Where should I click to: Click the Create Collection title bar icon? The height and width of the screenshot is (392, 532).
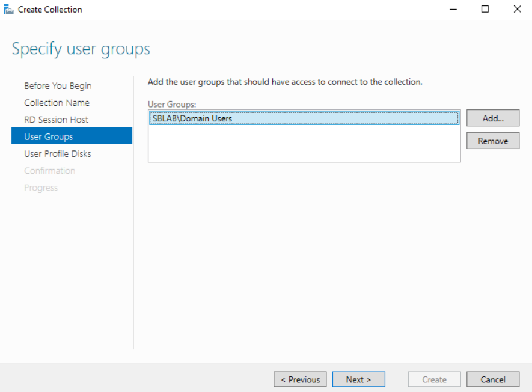click(9, 9)
